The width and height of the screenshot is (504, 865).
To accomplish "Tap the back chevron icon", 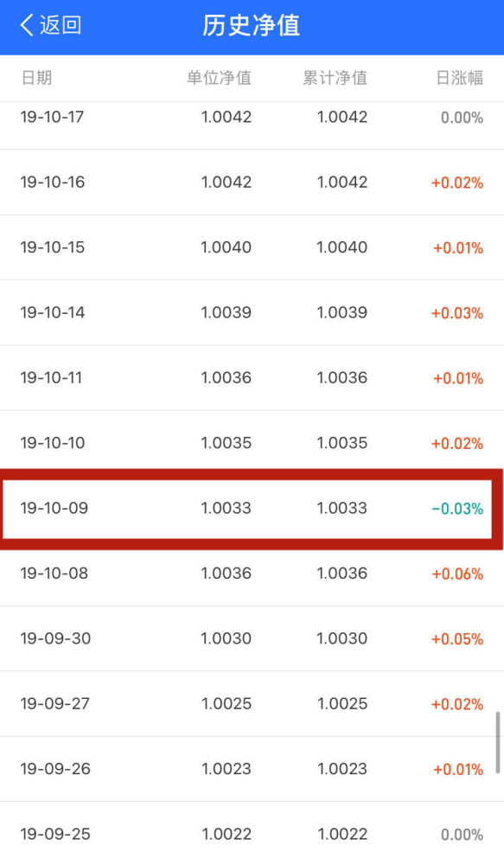I will [x=27, y=25].
